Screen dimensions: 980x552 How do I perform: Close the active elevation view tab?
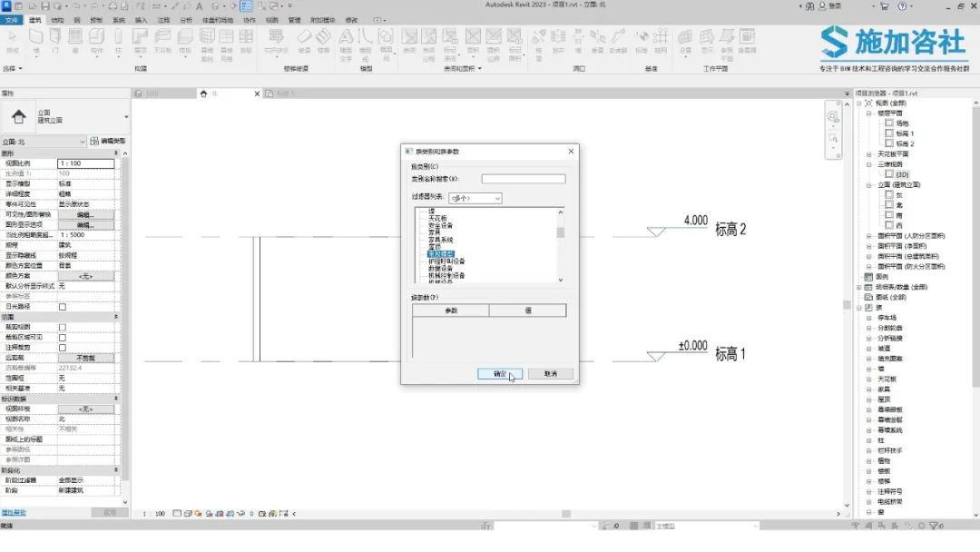[257, 94]
